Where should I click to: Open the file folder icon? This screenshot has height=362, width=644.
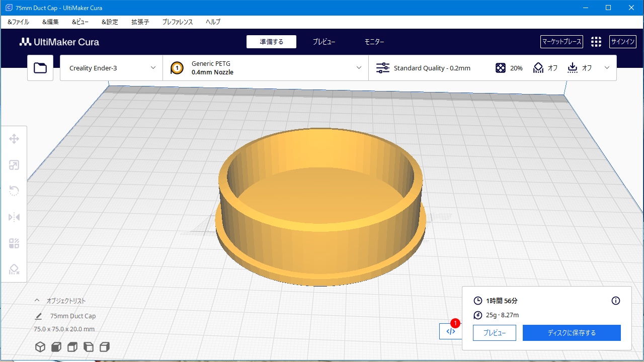[x=40, y=68]
